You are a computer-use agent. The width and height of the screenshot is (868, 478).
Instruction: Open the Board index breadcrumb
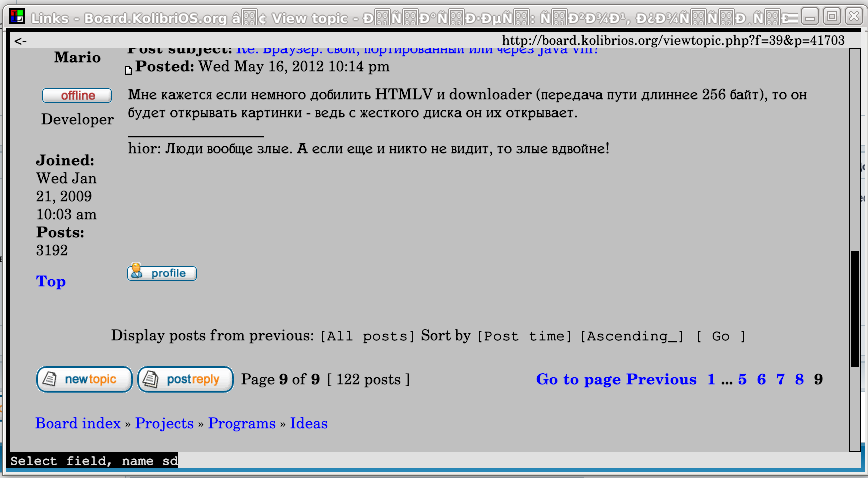pyautogui.click(x=78, y=423)
